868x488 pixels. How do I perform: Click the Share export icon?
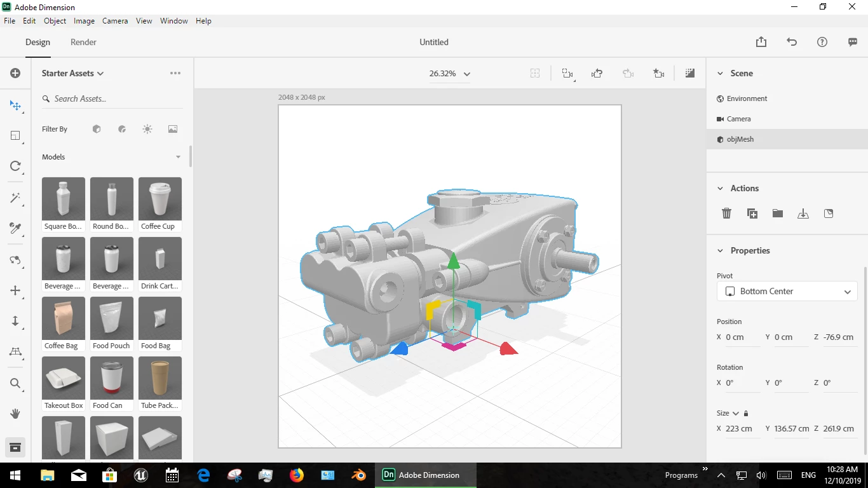pos(761,42)
